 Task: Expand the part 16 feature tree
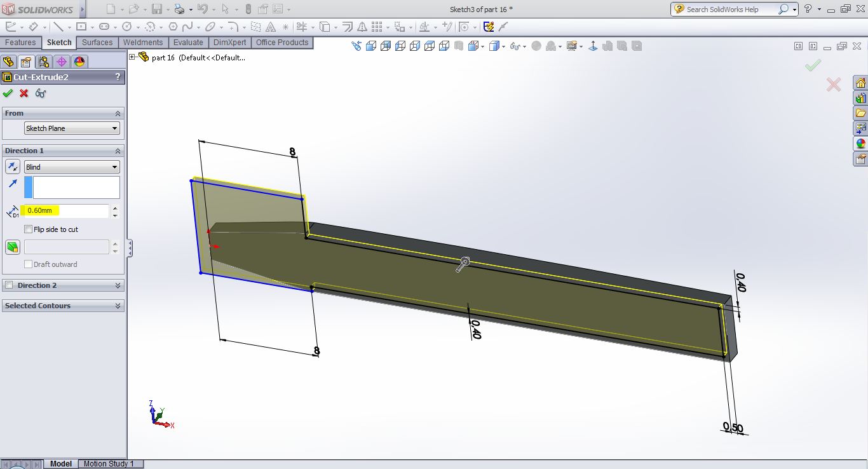click(x=132, y=57)
